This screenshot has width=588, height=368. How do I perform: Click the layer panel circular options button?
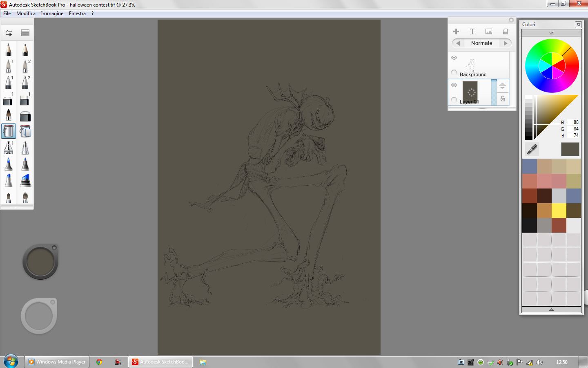click(x=511, y=20)
